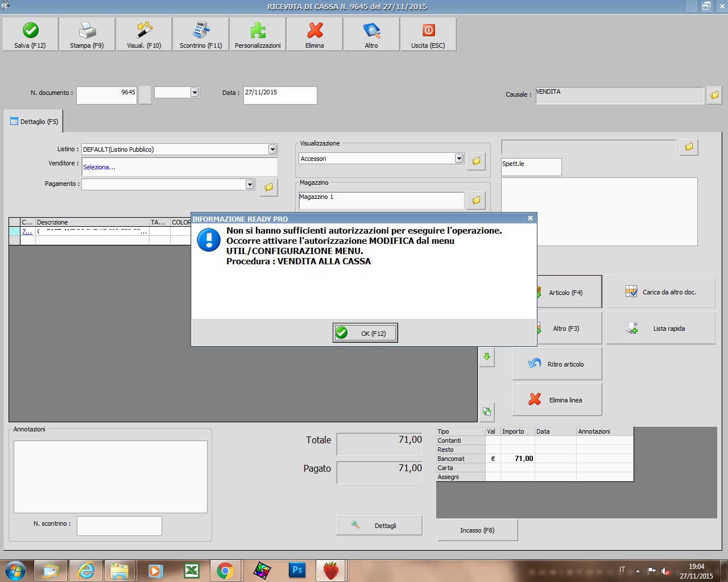This screenshot has width=728, height=582.
Task: Close the Informazione Ready Pro dialog
Action: click(x=530, y=218)
